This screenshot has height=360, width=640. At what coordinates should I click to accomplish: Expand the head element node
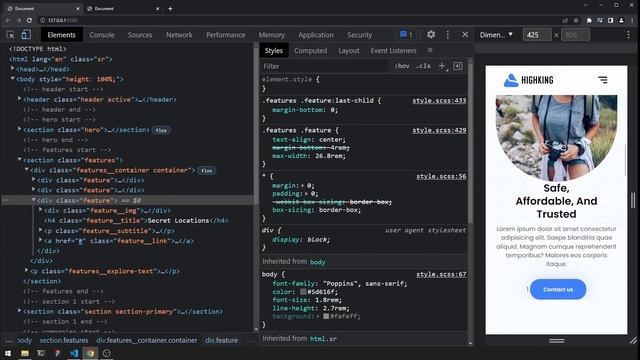[x=12, y=69]
